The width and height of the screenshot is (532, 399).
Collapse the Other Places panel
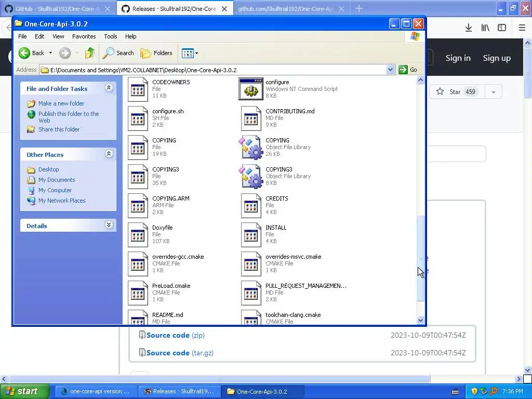tap(109, 154)
